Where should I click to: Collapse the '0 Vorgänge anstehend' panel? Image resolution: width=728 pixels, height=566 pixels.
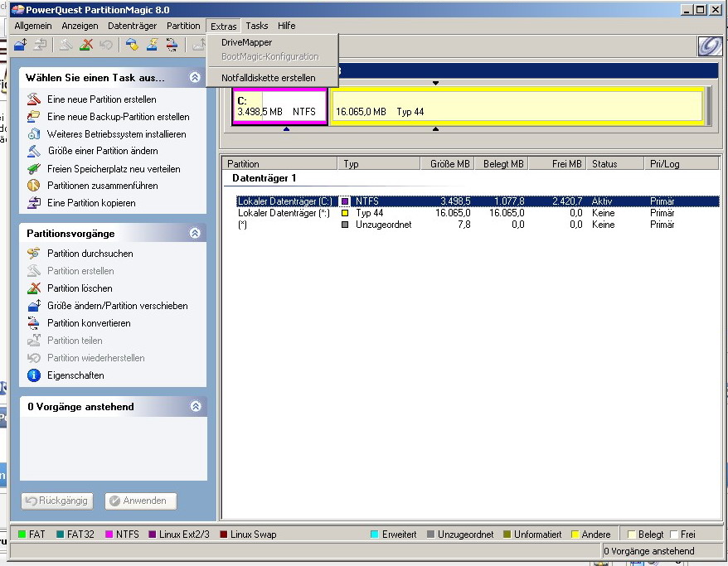[196, 406]
